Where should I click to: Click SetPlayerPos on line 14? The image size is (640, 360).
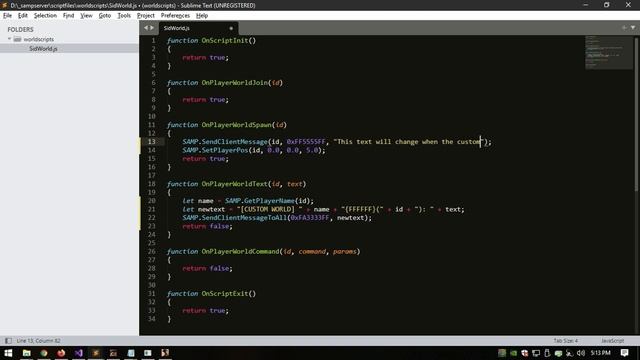[224, 150]
